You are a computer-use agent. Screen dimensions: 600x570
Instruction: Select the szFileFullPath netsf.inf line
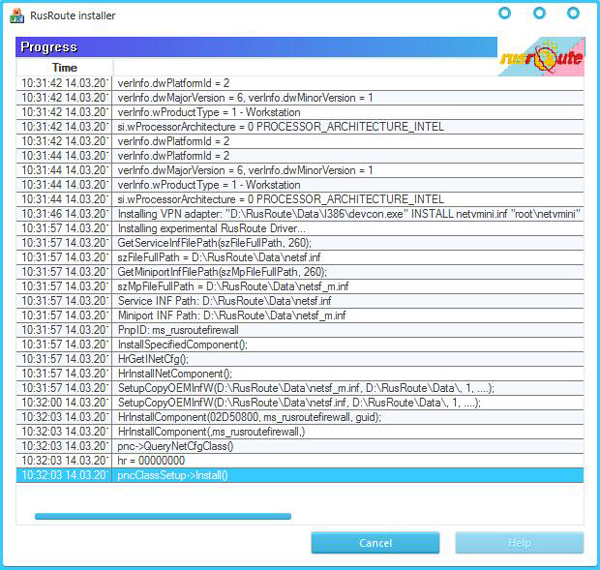300,257
